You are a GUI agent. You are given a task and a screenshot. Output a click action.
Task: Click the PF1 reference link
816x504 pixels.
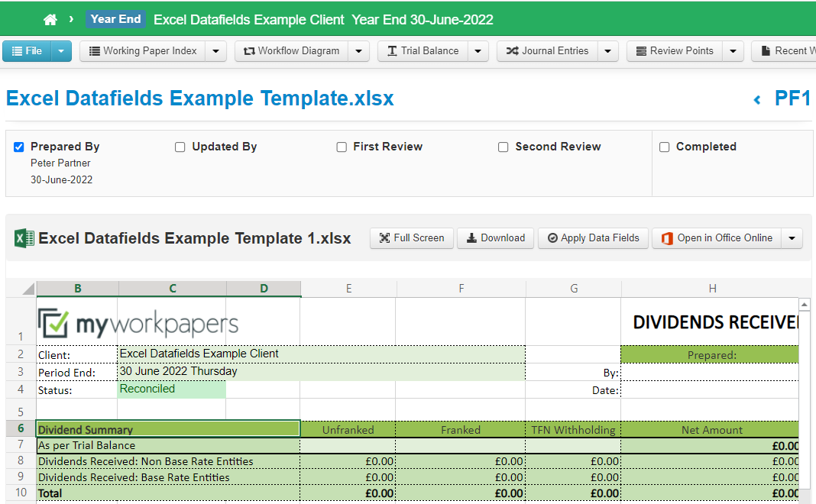pyautogui.click(x=792, y=99)
